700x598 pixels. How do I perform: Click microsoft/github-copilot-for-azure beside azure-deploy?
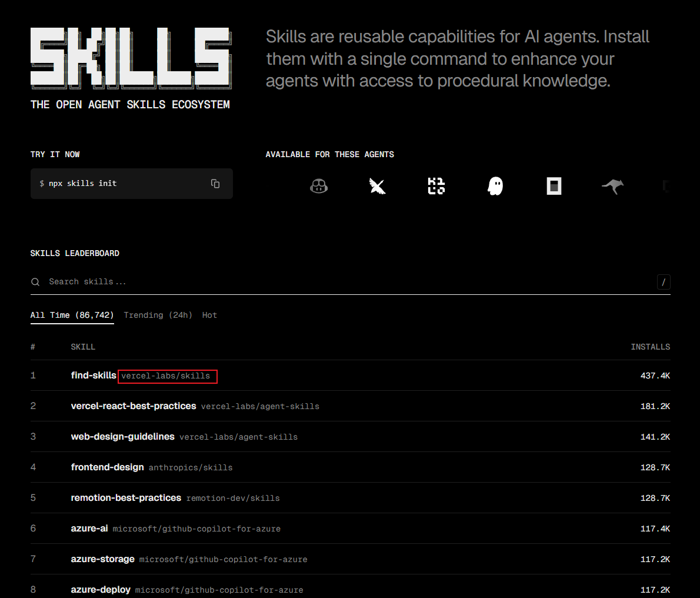pyautogui.click(x=219, y=590)
